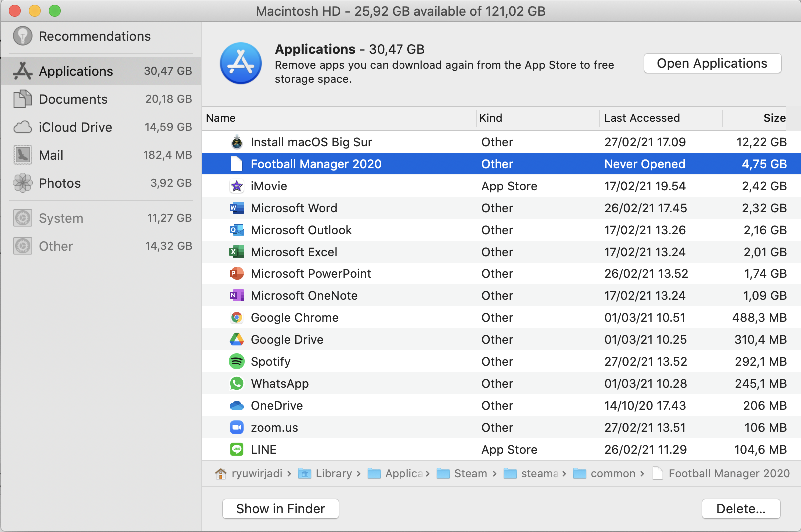Click the Documents sidebar icon
Viewport: 801px width, 532px height.
pos(23,99)
